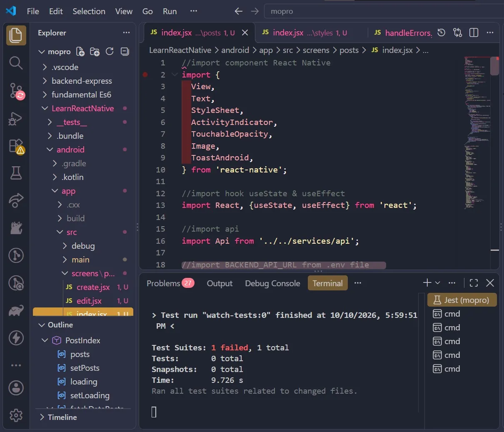Click the editor minimap code overview
504x432 pixels.
pyautogui.click(x=477, y=132)
